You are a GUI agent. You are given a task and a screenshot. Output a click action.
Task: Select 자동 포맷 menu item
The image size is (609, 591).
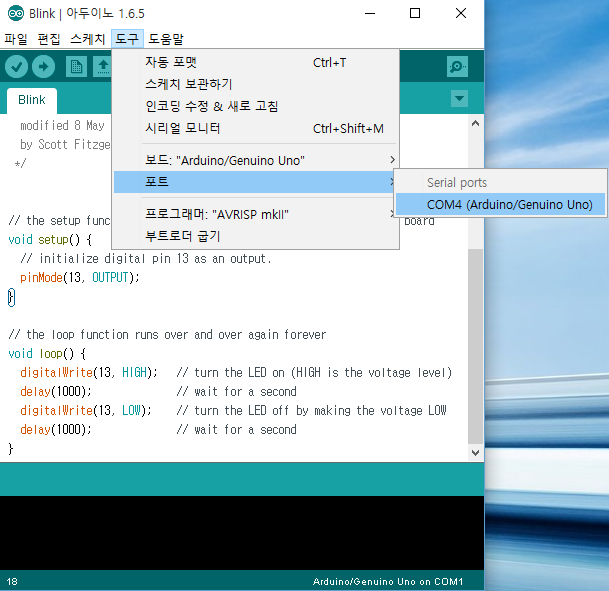[x=256, y=62]
